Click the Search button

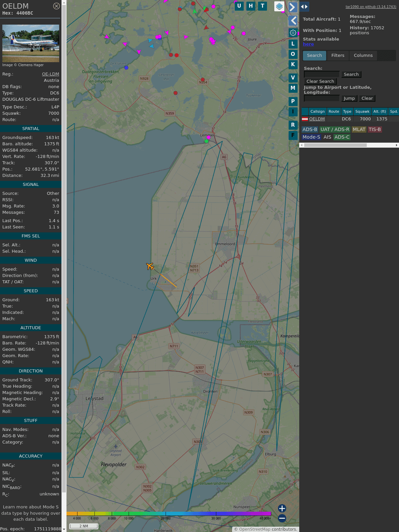(x=351, y=74)
